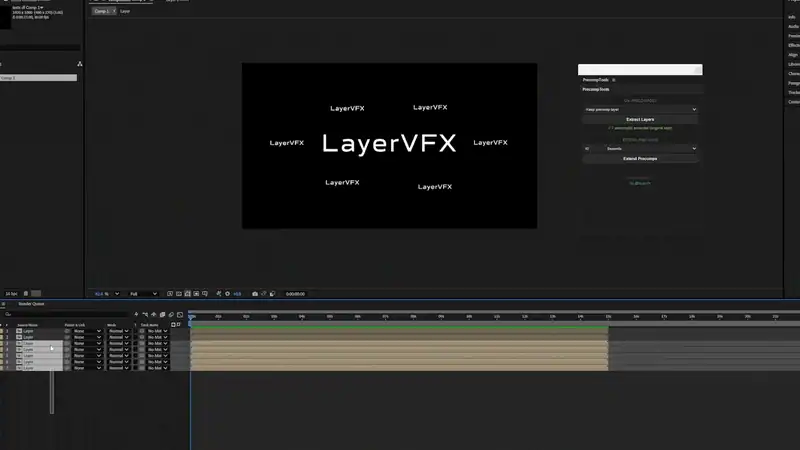Viewport: 800px width, 450px height.
Task: Toggle mask and shape path visibility icon
Action: [187, 294]
